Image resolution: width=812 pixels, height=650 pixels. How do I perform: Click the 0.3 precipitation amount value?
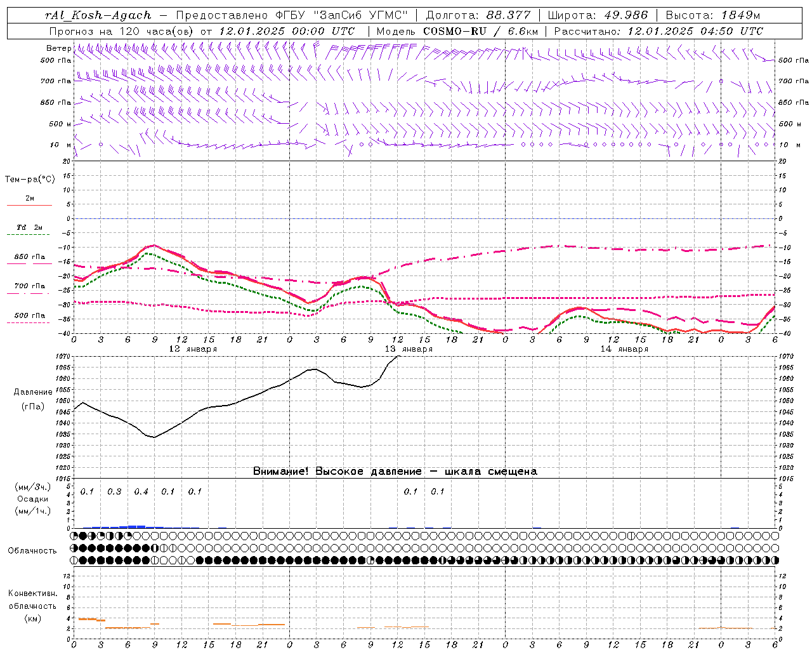[x=114, y=492]
